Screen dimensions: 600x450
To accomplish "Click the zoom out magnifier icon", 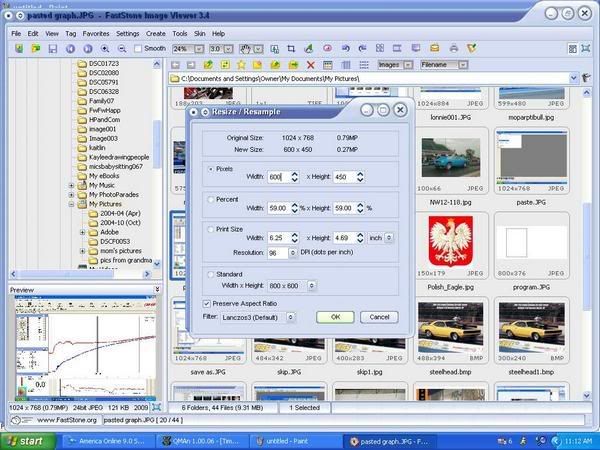I will click(x=122, y=49).
